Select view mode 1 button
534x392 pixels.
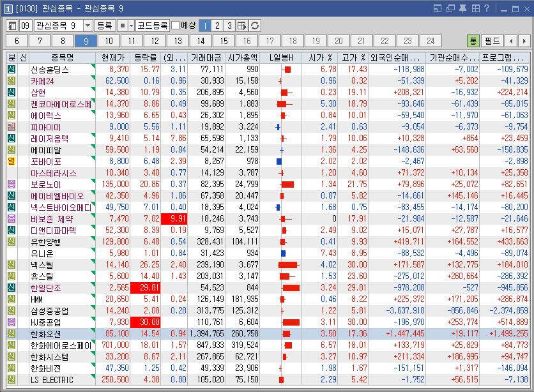point(205,26)
